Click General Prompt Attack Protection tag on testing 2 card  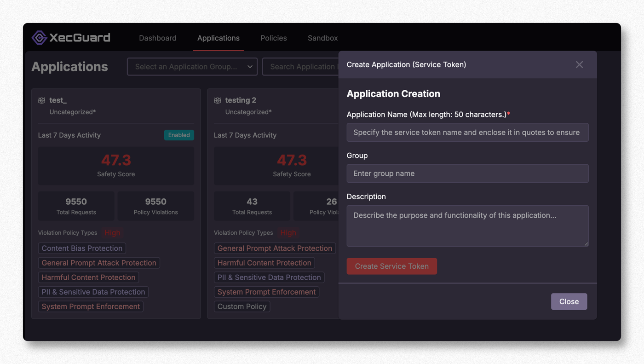275,248
